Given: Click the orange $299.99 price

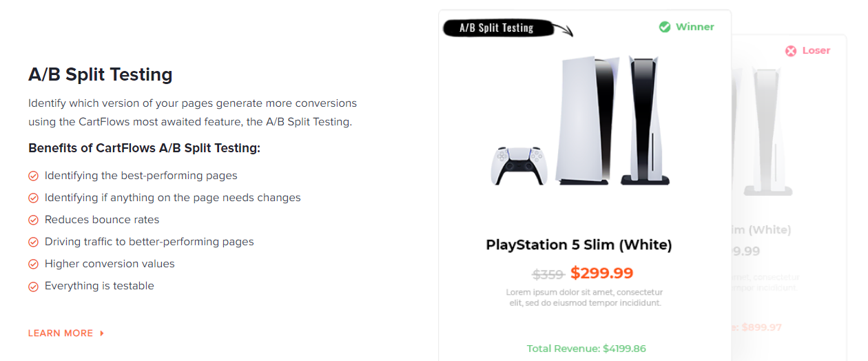Looking at the screenshot, I should point(601,273).
